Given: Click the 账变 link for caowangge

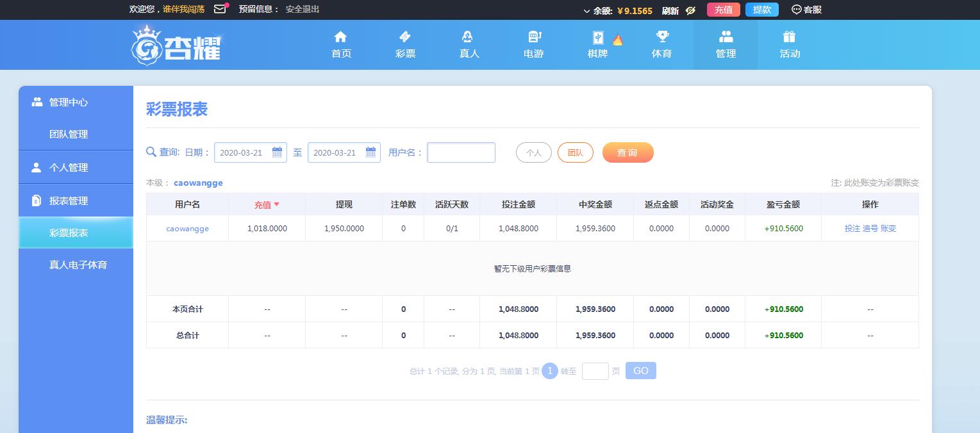Looking at the screenshot, I should pyautogui.click(x=888, y=229).
